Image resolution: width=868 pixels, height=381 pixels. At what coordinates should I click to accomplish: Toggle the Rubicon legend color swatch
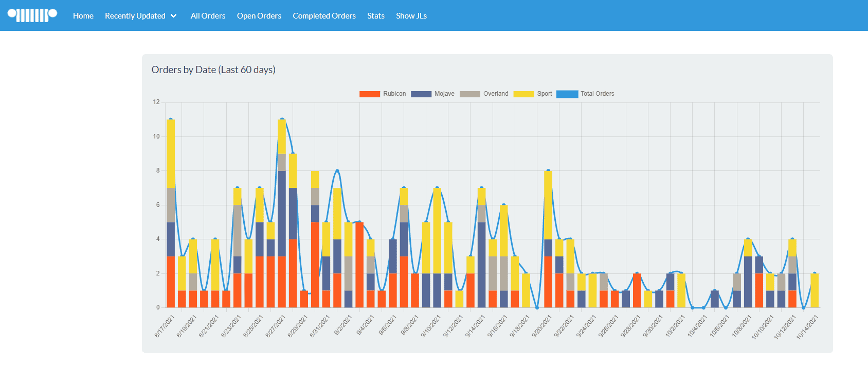[370, 94]
